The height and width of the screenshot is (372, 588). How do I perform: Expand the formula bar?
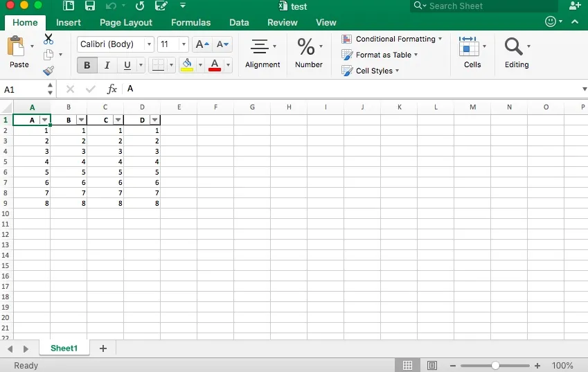585,89
